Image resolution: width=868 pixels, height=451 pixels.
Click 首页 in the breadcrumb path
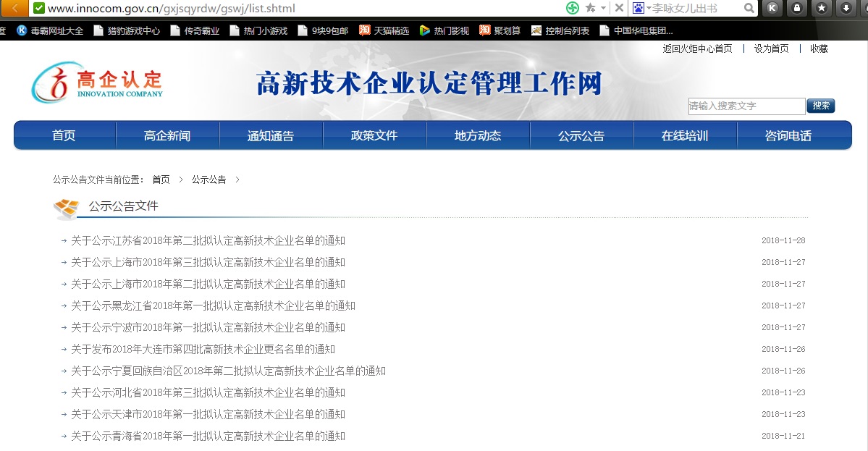(161, 180)
